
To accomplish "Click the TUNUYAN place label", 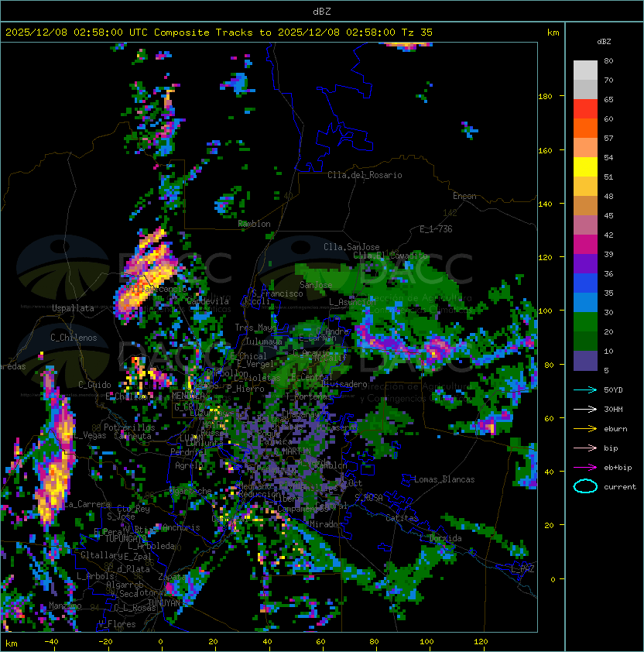I will click(x=164, y=603).
